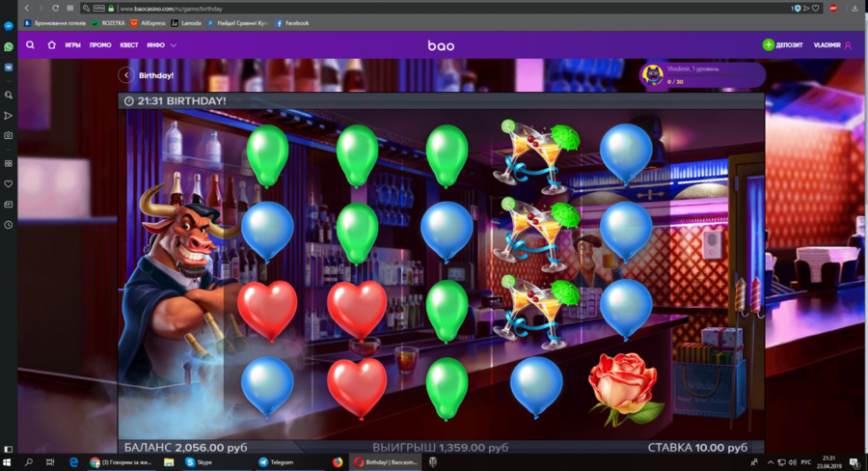The height and width of the screenshot is (471, 868).
Task: Open My Flow arrow icon in sidebar
Action: coord(9,115)
